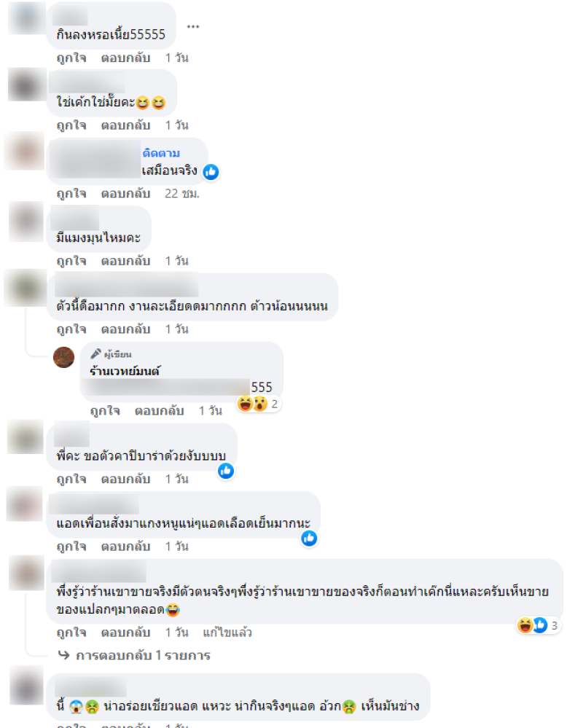Open the three-dots menu on first comment
This screenshot has width=583, height=728.
click(x=193, y=26)
